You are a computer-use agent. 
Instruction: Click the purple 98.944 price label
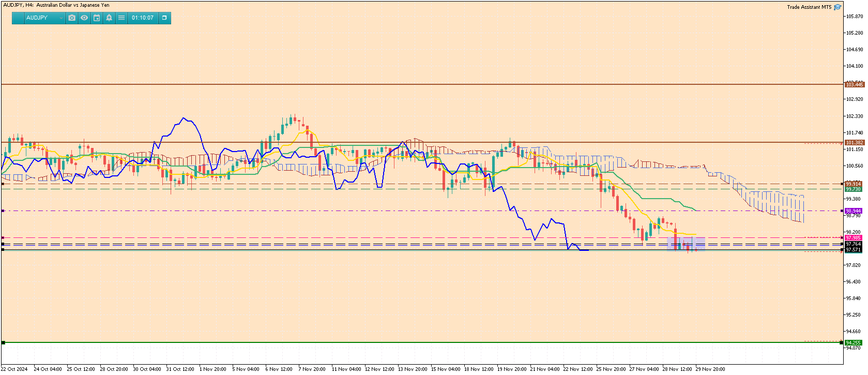pyautogui.click(x=854, y=211)
